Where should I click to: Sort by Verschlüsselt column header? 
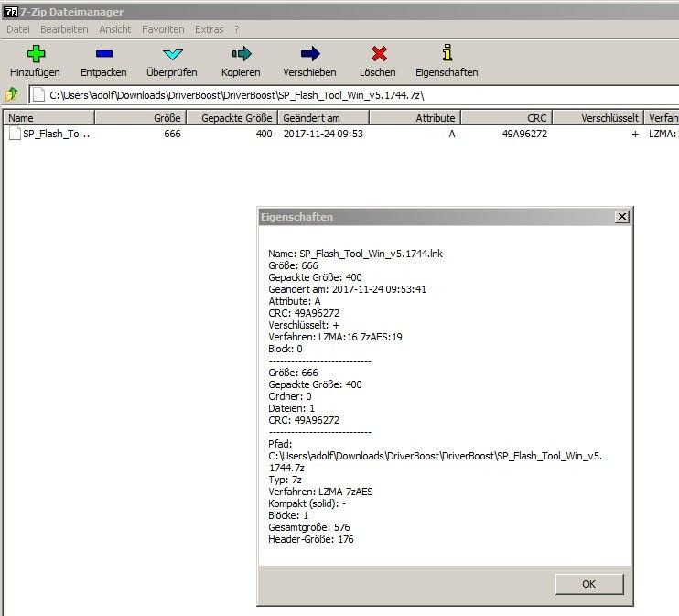tap(598, 118)
